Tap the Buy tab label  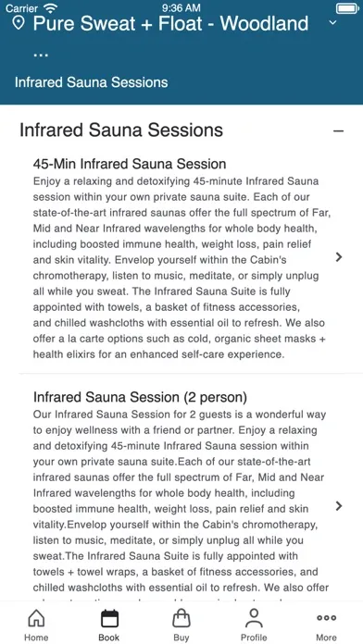coord(181,638)
